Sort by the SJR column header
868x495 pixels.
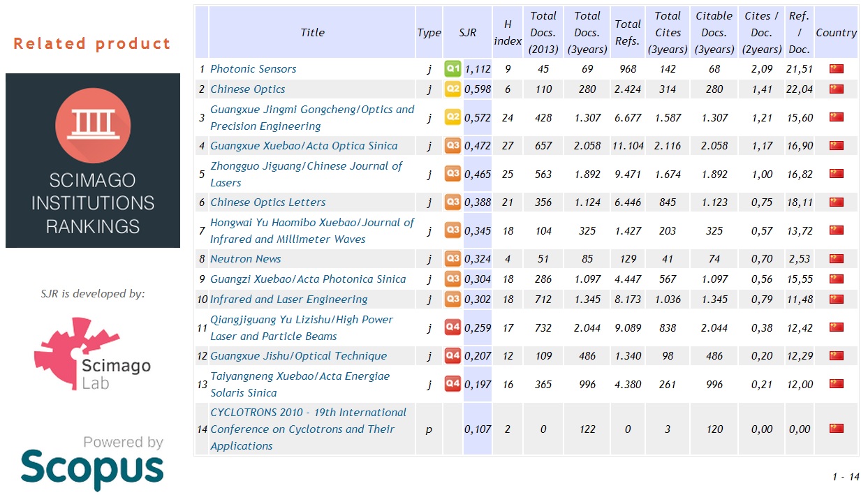click(x=467, y=33)
